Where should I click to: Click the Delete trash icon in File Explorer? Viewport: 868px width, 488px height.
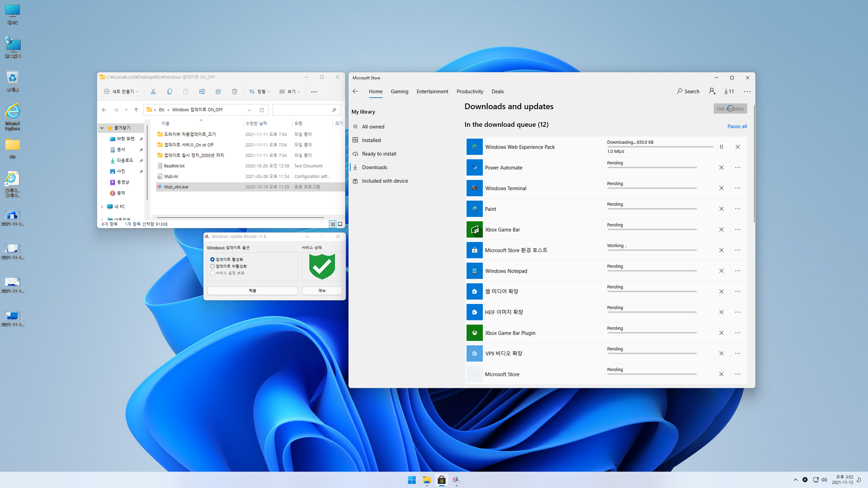pos(234,91)
